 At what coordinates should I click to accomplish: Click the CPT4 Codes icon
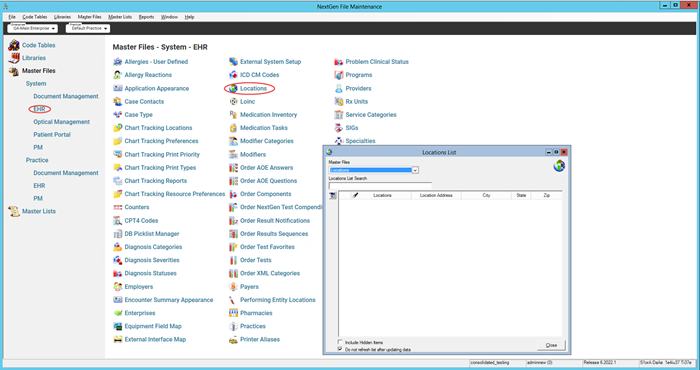pyautogui.click(x=117, y=220)
